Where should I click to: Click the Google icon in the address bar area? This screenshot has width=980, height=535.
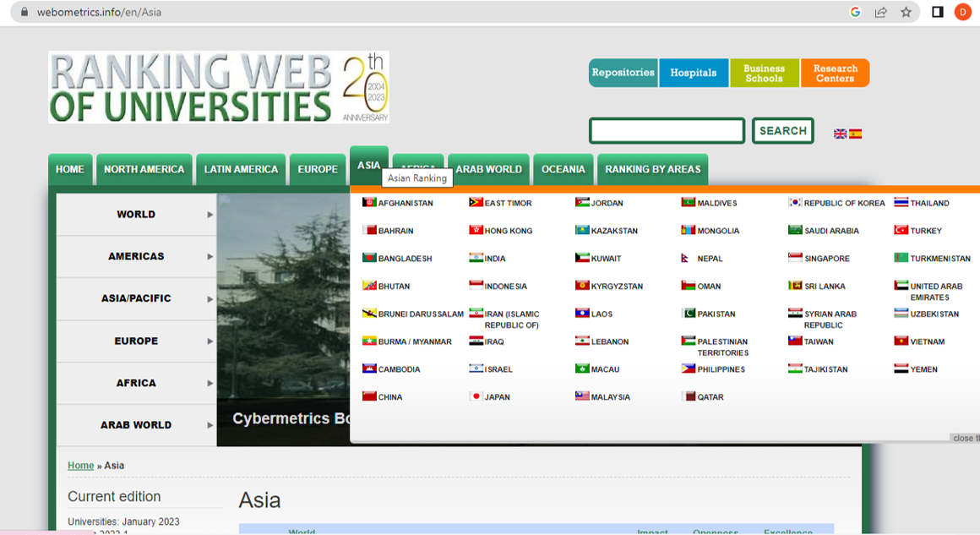pyautogui.click(x=855, y=12)
